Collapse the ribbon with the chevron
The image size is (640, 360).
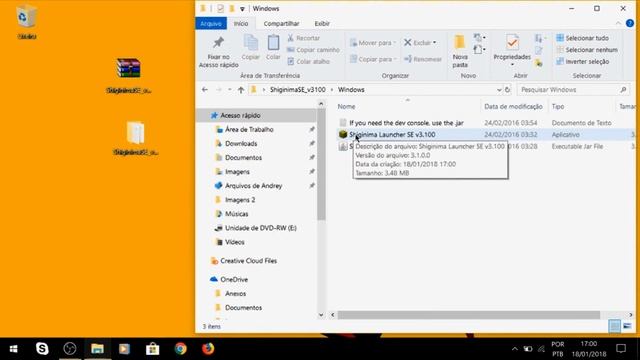(x=618, y=24)
